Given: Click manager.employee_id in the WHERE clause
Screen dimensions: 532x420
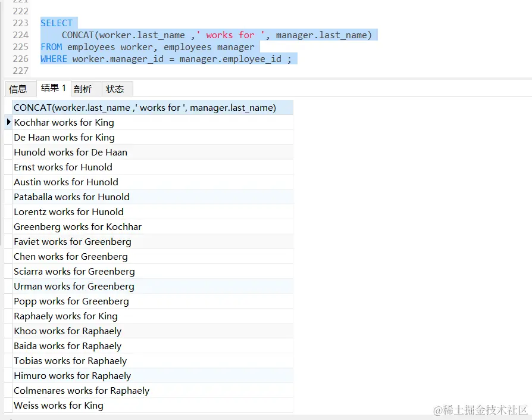Looking at the screenshot, I should (x=230, y=59).
